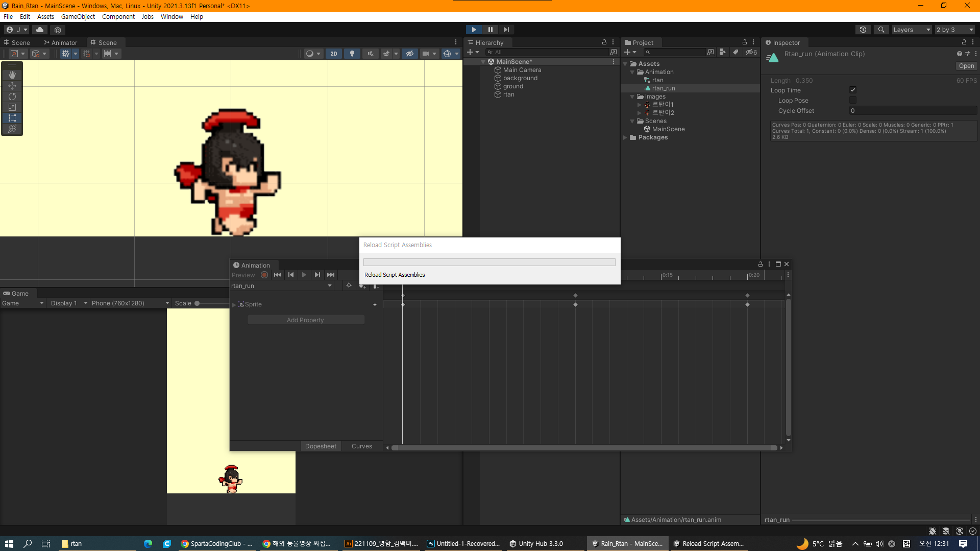Open the Undo History button

863,30
